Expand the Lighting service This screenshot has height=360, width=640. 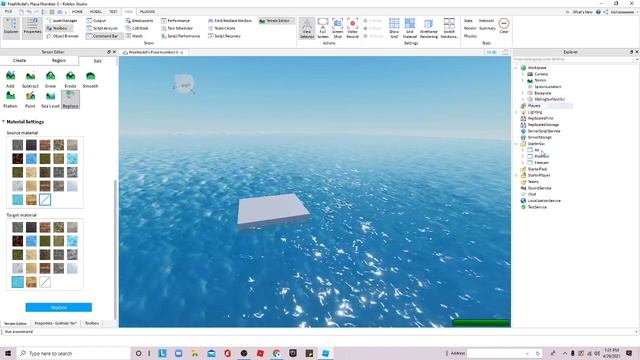click(x=516, y=112)
